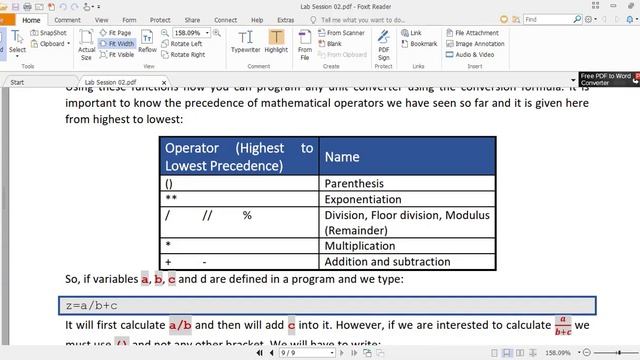Click the Print icon in quick access toolbar
Viewport: 640px width, 360px height.
coord(27,7)
